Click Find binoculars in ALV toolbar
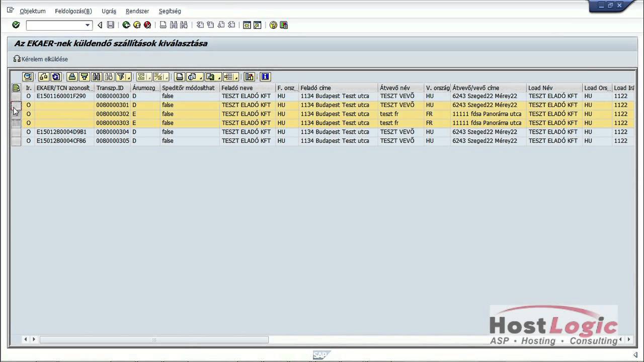Viewport: 644px width, 362px height. coord(96,77)
